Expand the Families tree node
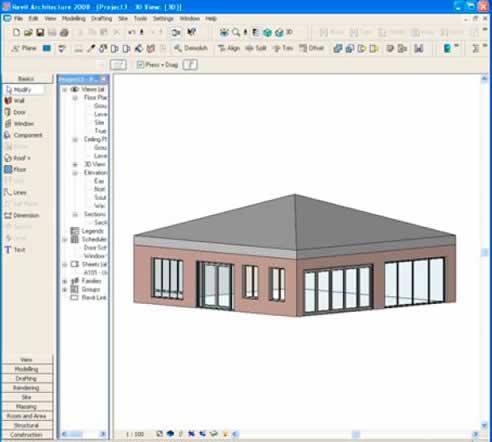 point(65,281)
